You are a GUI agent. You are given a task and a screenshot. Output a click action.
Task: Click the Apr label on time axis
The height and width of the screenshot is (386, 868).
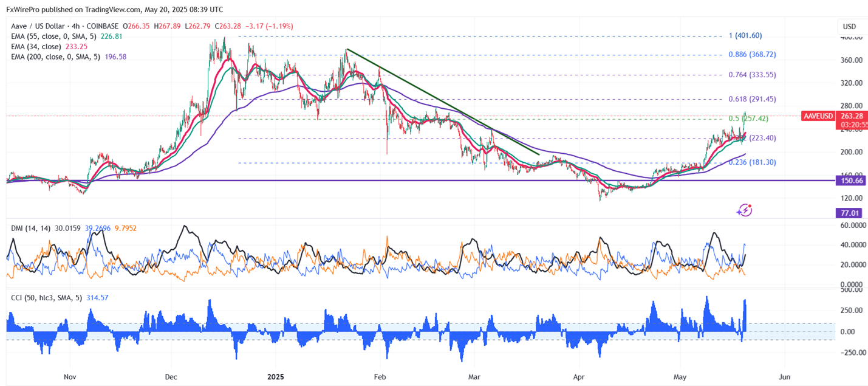click(579, 377)
